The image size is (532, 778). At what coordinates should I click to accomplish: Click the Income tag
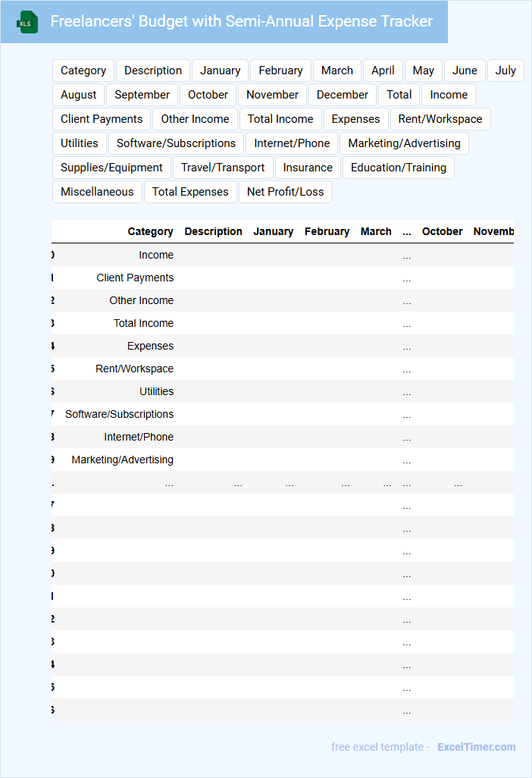pyautogui.click(x=449, y=95)
